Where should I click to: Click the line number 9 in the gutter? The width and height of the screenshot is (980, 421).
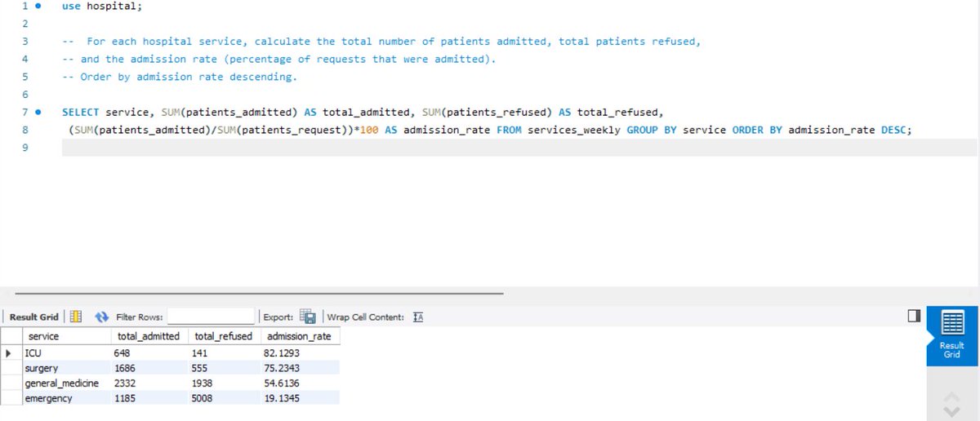pyautogui.click(x=25, y=148)
